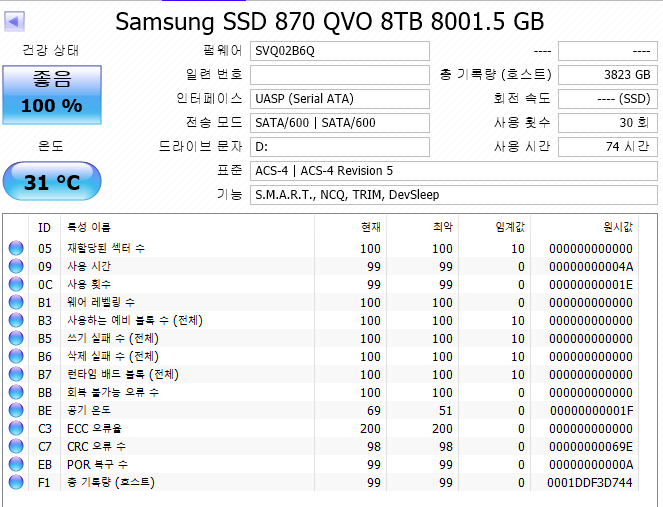Click the ID column header
The width and height of the screenshot is (663, 507).
point(44,227)
